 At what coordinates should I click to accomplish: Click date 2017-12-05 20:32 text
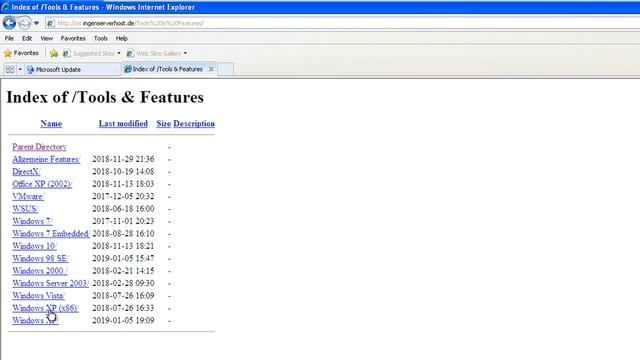[123, 196]
